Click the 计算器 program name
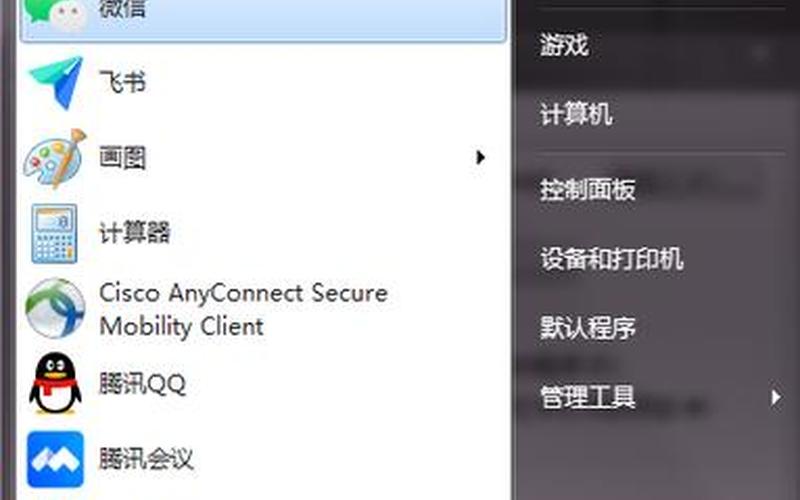The height and width of the screenshot is (500, 800). tap(134, 233)
